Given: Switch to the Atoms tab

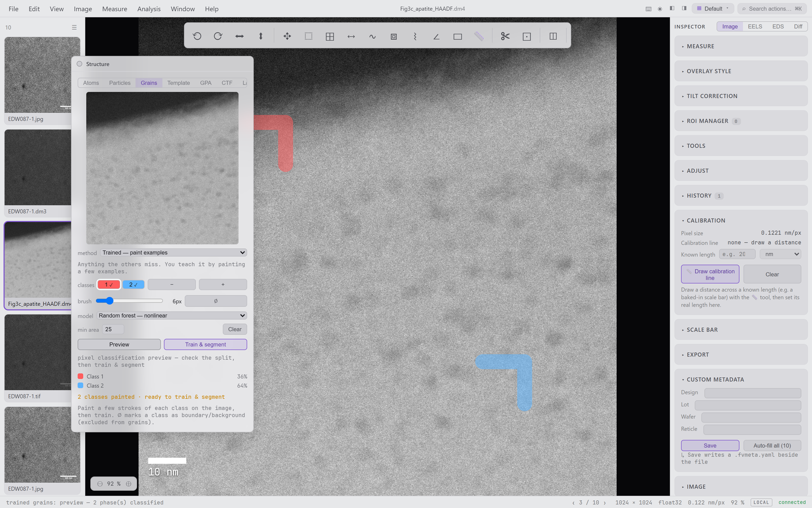Looking at the screenshot, I should click(x=91, y=83).
